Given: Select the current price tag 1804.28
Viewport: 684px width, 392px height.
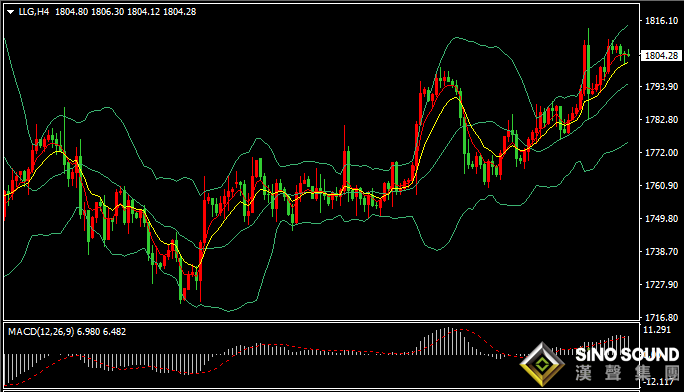Looking at the screenshot, I should [661, 55].
